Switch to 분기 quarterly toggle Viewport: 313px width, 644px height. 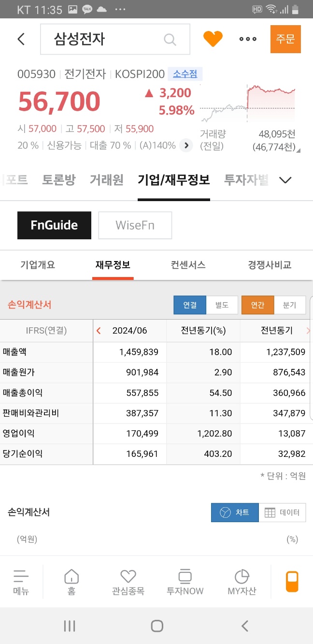click(289, 305)
